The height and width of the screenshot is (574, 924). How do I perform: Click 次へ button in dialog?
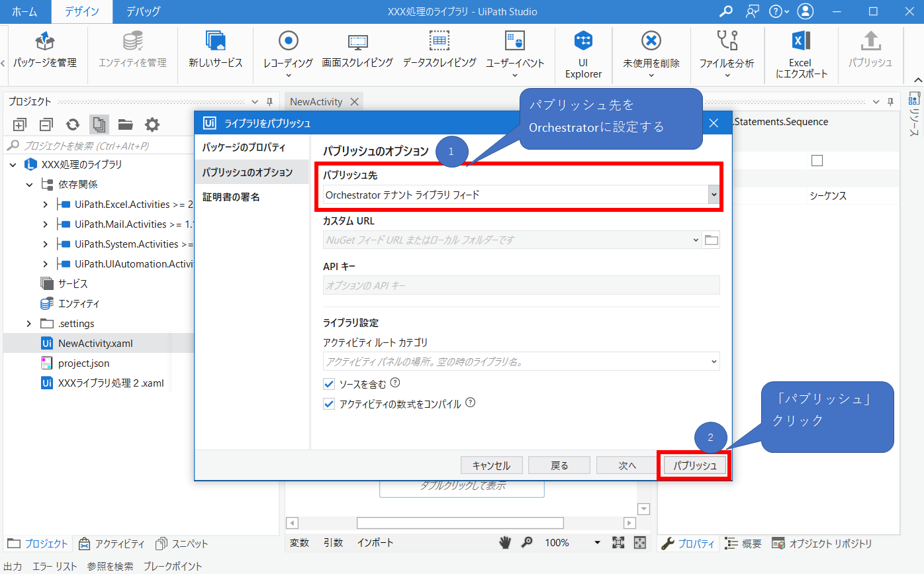tap(627, 465)
